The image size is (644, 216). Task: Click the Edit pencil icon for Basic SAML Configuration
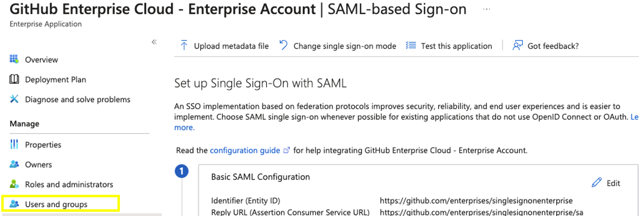point(597,183)
